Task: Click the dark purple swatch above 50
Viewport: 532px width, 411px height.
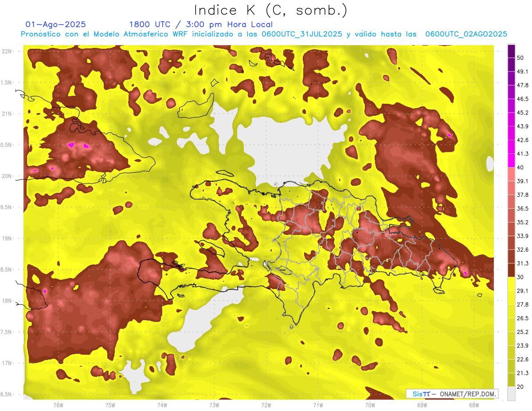Action: click(511, 51)
